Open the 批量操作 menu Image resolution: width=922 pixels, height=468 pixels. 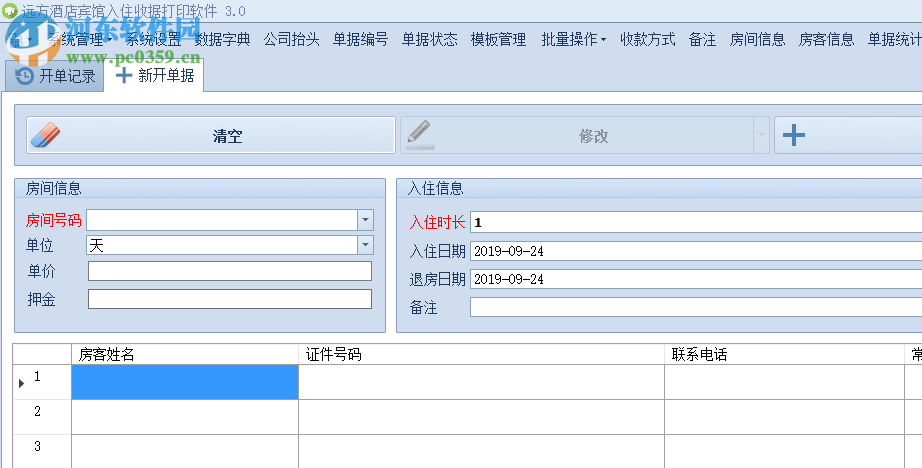(573, 39)
